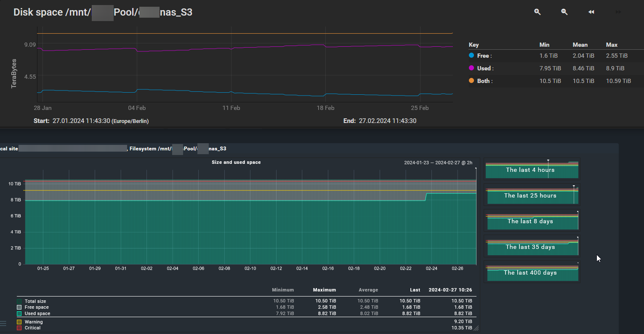The width and height of the screenshot is (644, 334).
Task: Click the greyed-out fast-forward arrows icon
Action: [x=618, y=12]
